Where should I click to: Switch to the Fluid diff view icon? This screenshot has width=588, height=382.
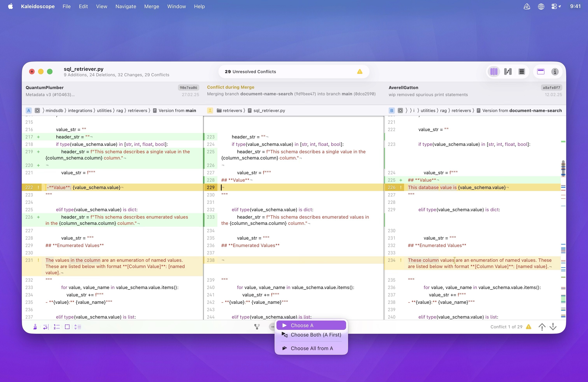coord(508,72)
